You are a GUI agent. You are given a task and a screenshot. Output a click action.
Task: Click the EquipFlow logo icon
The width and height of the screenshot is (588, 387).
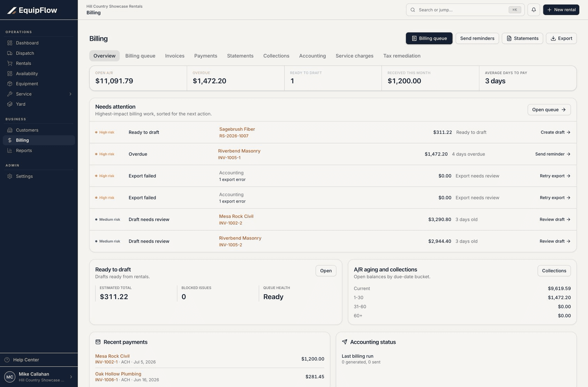12,10
